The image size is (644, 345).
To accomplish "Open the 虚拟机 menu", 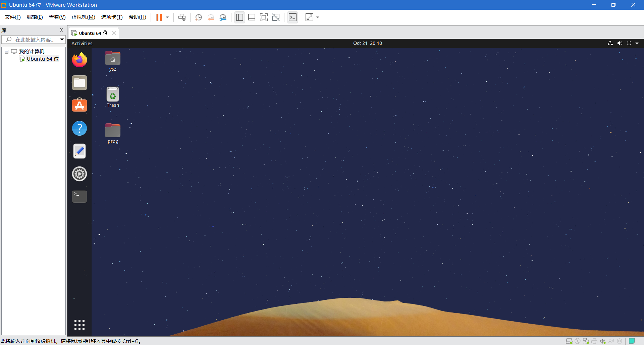I will [x=83, y=17].
